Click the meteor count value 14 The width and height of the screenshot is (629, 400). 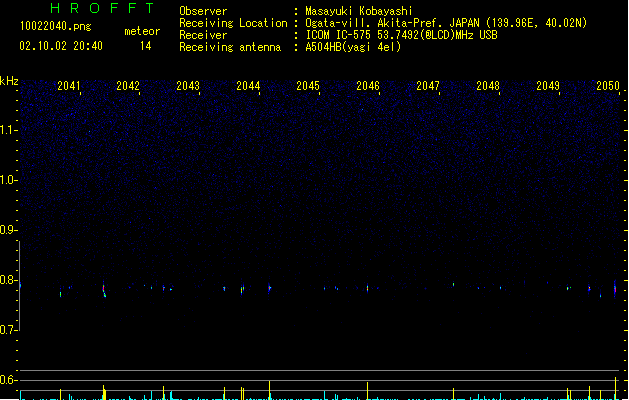tap(146, 46)
